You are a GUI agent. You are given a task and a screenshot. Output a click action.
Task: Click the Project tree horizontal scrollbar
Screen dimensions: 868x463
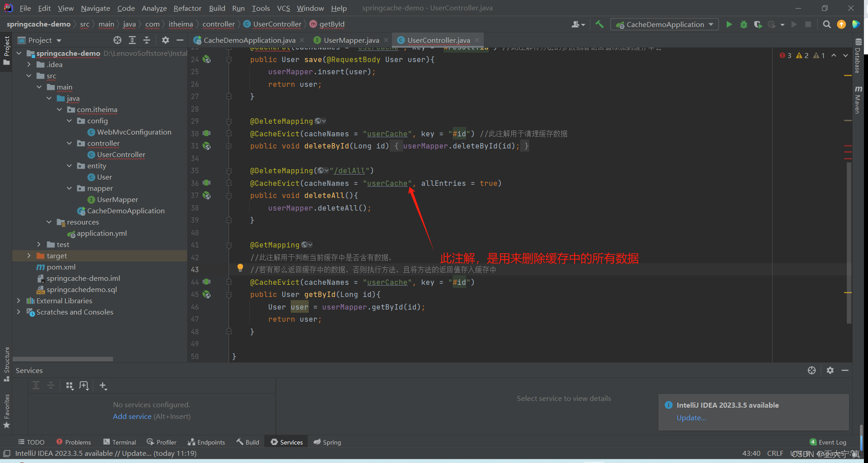[63, 359]
